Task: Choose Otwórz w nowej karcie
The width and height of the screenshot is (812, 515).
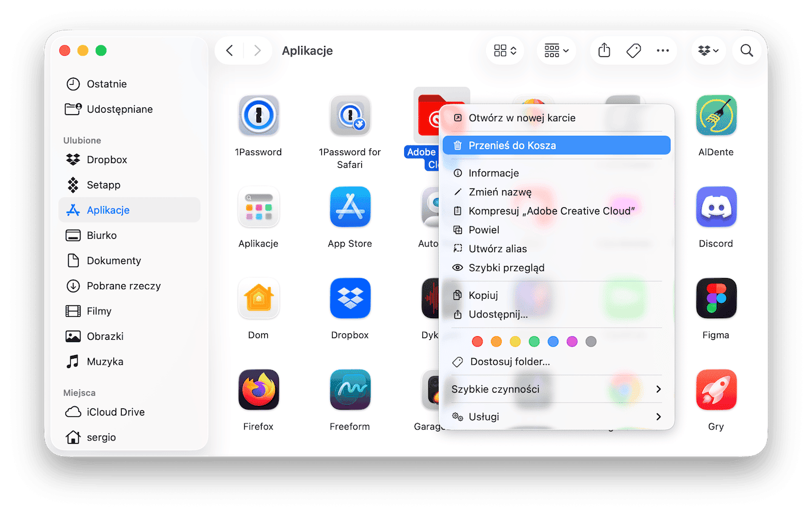Action: tap(556, 118)
